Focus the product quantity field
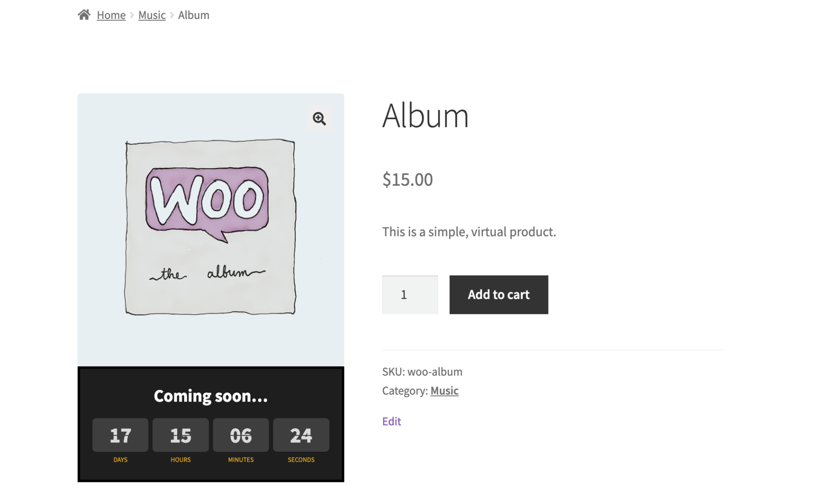The image size is (814, 504). point(410,295)
